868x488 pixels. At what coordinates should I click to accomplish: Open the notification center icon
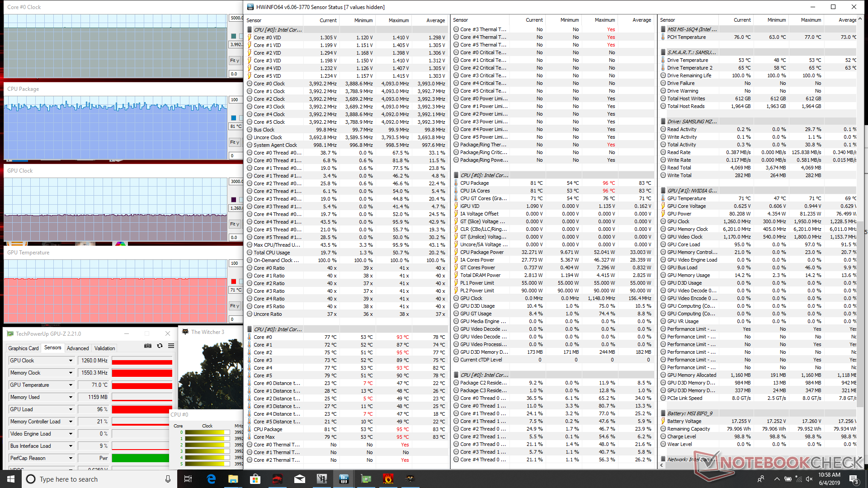click(854, 479)
